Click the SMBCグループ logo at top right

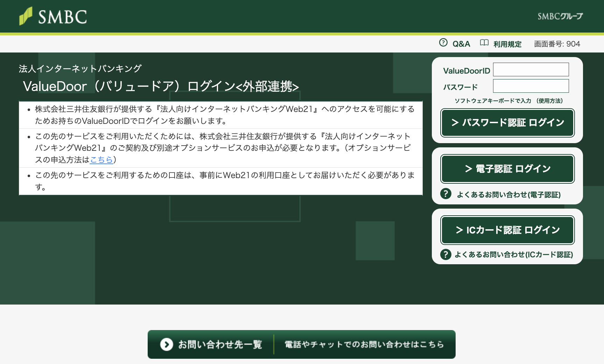[x=560, y=16]
